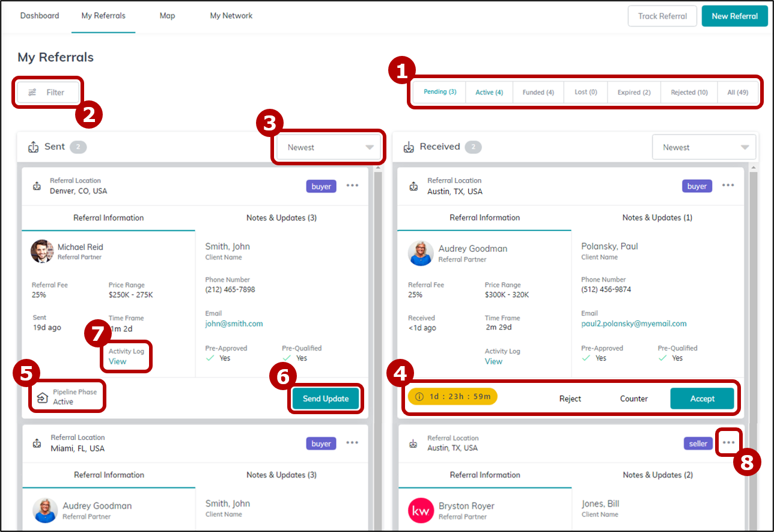Click Michael Reid's profile avatar
Screen dimensions: 774x532
tap(42, 251)
